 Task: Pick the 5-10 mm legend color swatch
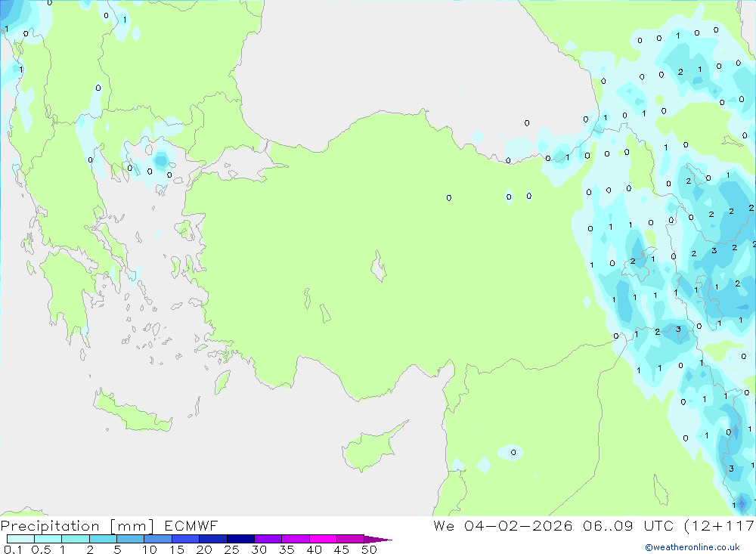click(130, 540)
